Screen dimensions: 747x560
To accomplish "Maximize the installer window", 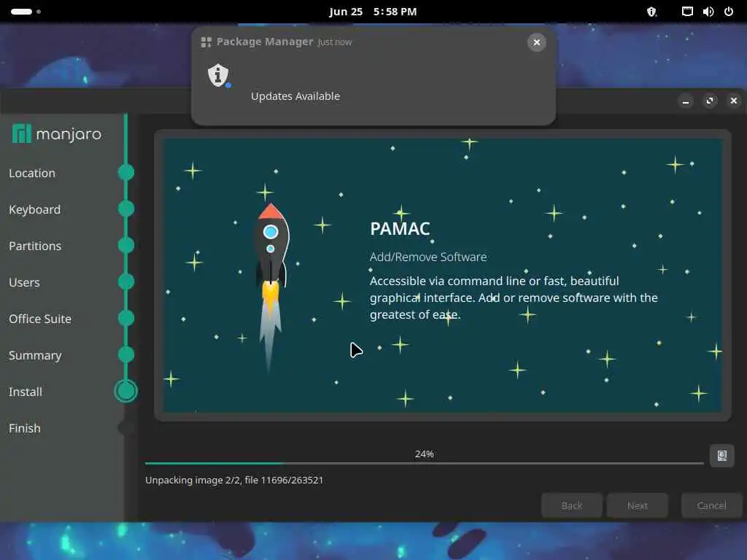I will click(x=710, y=101).
